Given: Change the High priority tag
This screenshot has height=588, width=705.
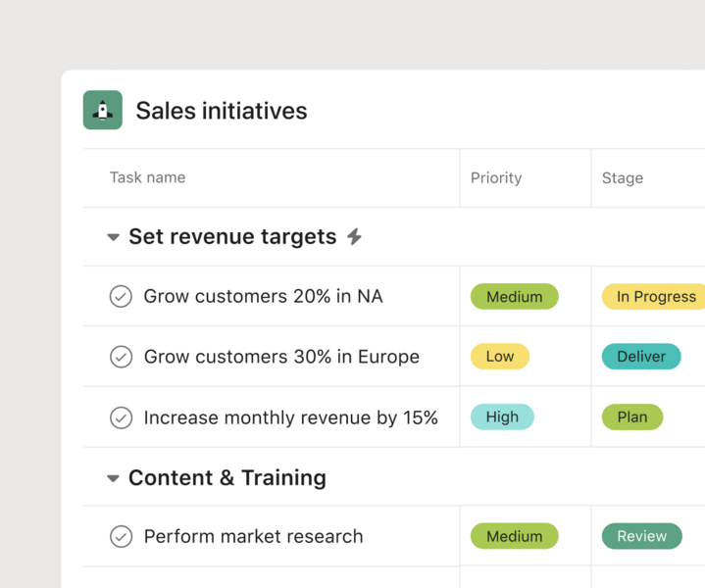Looking at the screenshot, I should click(502, 416).
